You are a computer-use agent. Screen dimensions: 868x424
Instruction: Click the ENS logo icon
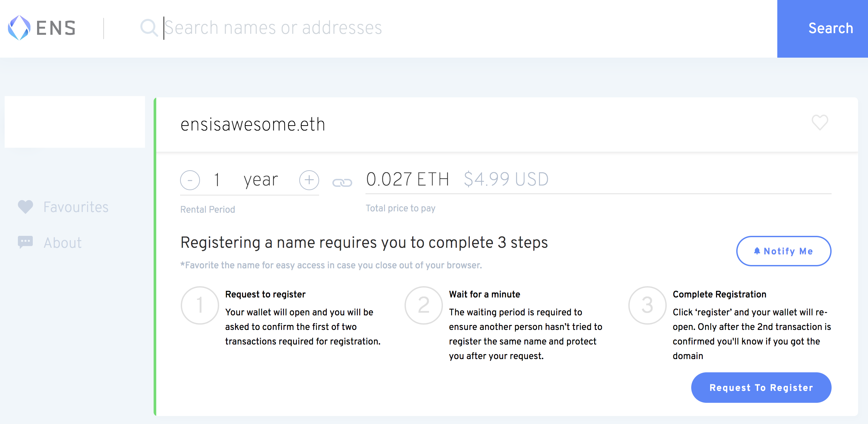click(19, 27)
